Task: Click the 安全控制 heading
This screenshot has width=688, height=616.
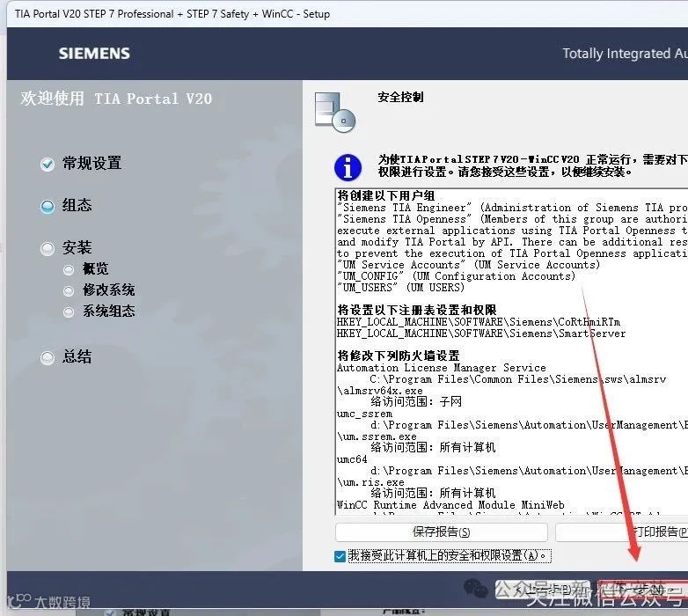Action: coord(400,97)
